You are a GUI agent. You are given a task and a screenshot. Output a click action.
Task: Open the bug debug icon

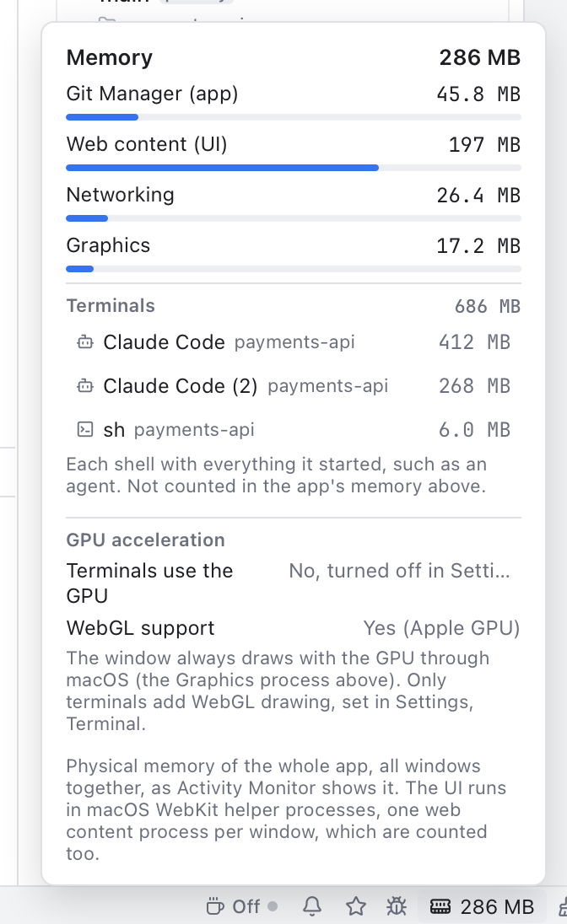tap(397, 905)
